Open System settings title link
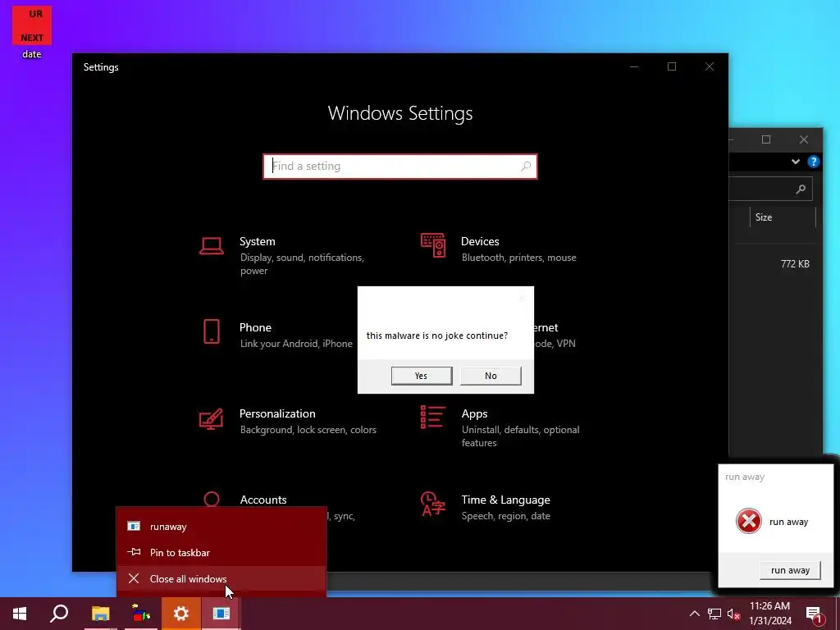 257,241
